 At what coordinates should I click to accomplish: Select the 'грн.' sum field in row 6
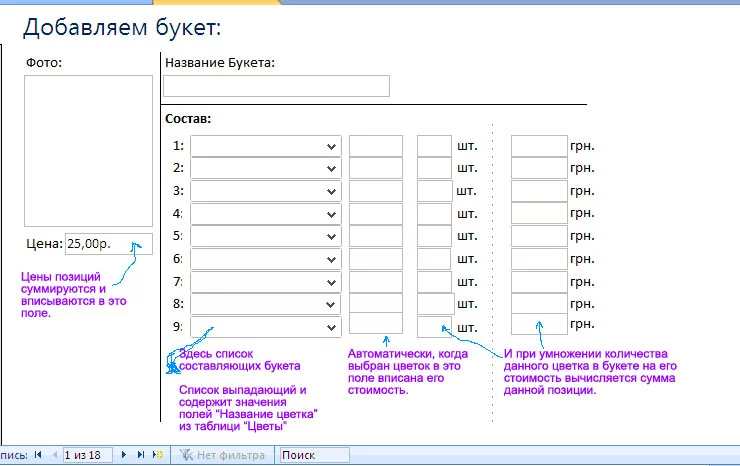click(539, 259)
